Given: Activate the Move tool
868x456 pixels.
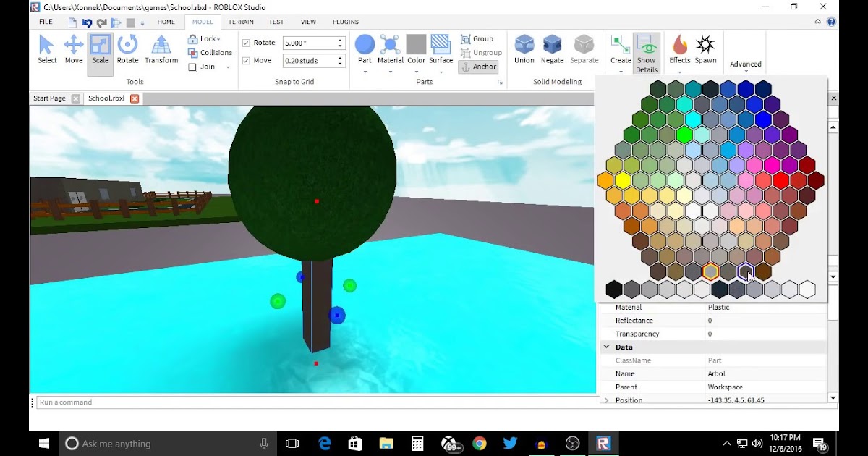Looking at the screenshot, I should tap(74, 51).
